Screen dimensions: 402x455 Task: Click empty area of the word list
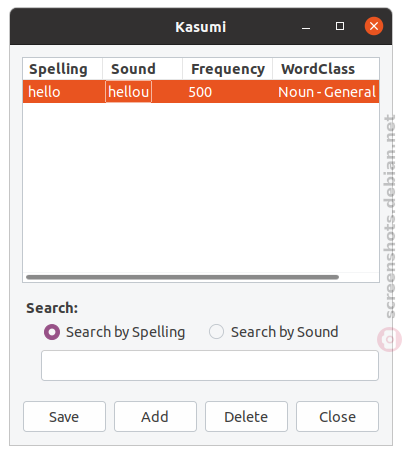coord(201,187)
